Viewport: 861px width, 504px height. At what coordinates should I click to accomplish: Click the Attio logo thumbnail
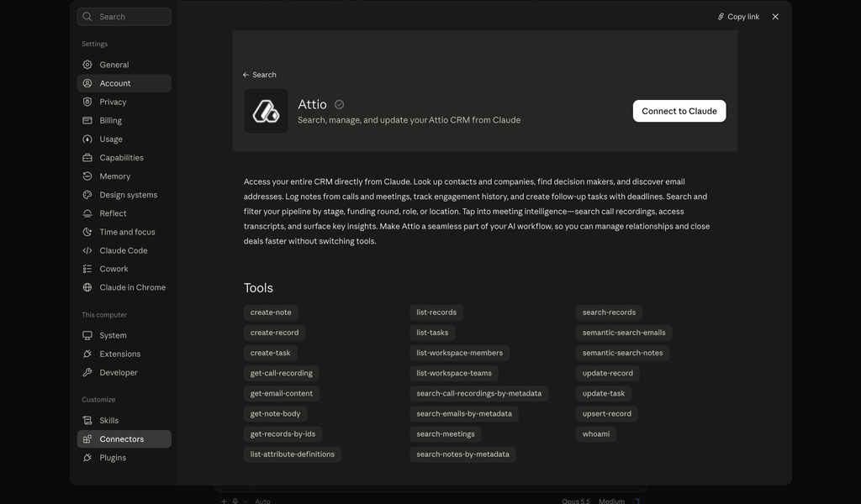[x=267, y=112]
